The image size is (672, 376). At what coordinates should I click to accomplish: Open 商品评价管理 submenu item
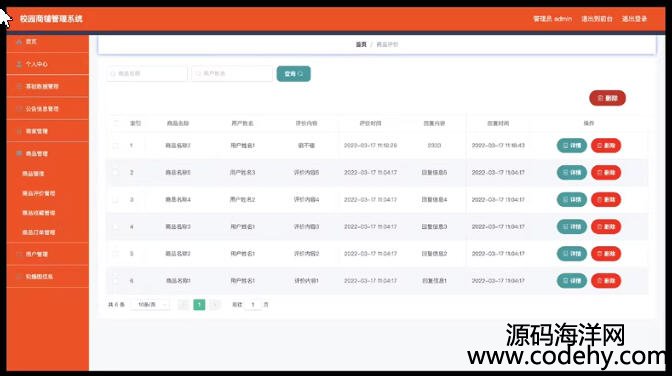click(39, 193)
